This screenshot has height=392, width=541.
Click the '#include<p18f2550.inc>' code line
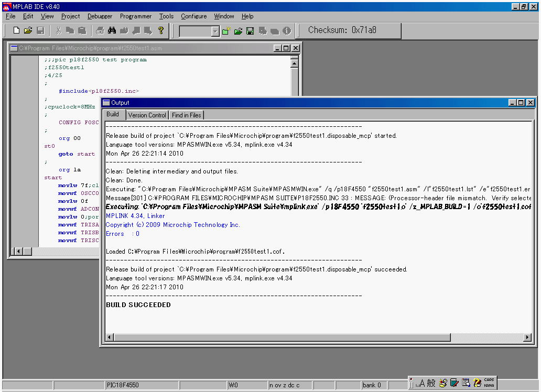point(99,91)
